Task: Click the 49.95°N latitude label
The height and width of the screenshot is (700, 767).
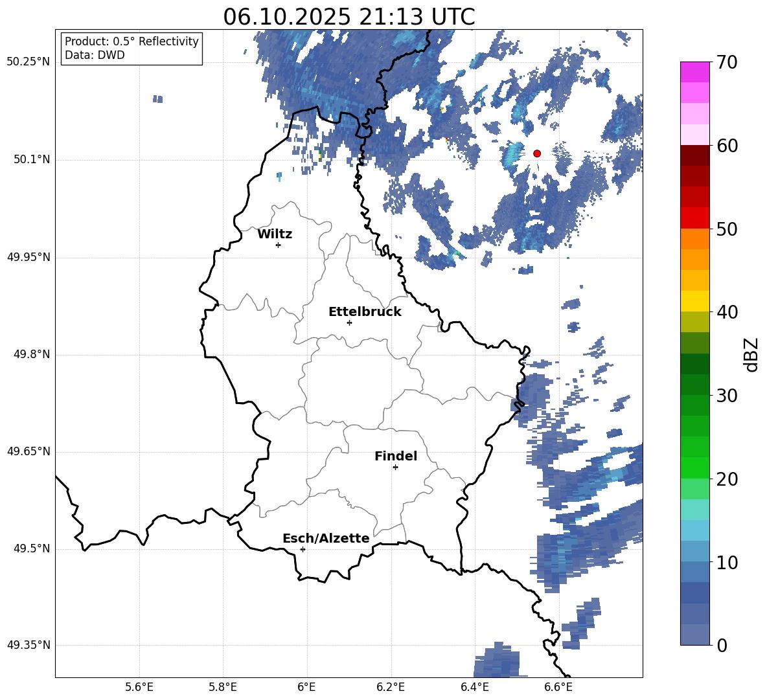Action: [29, 256]
